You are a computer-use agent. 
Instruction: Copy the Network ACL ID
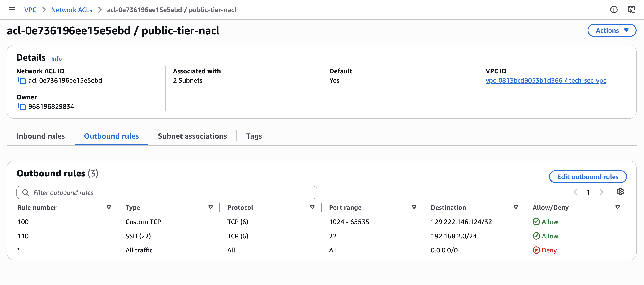point(22,81)
